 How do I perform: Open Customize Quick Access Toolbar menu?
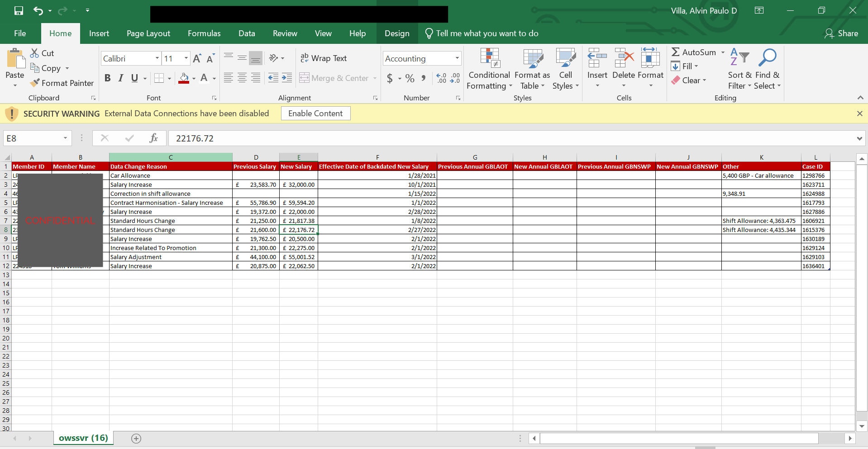click(87, 10)
